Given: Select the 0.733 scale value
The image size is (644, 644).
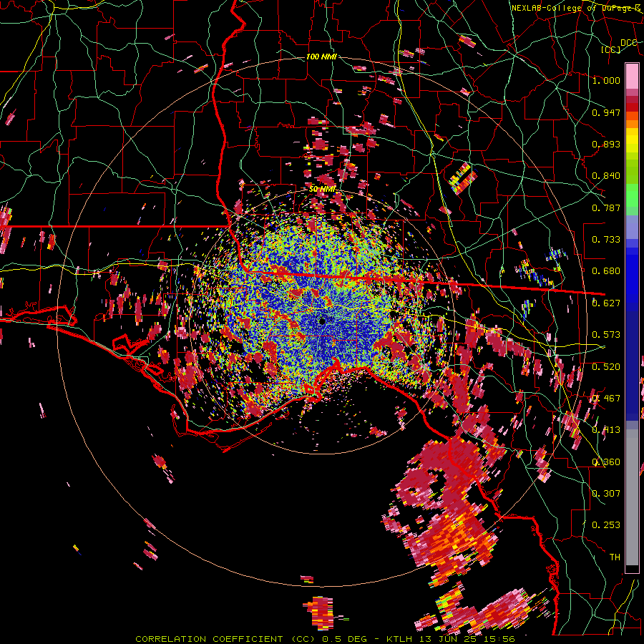Looking at the screenshot, I should pyautogui.click(x=606, y=240).
